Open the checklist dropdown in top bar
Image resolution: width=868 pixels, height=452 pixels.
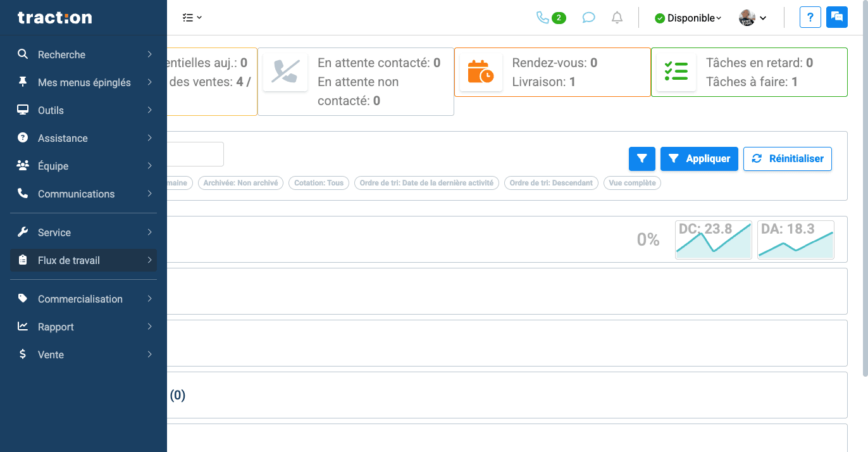click(x=192, y=18)
